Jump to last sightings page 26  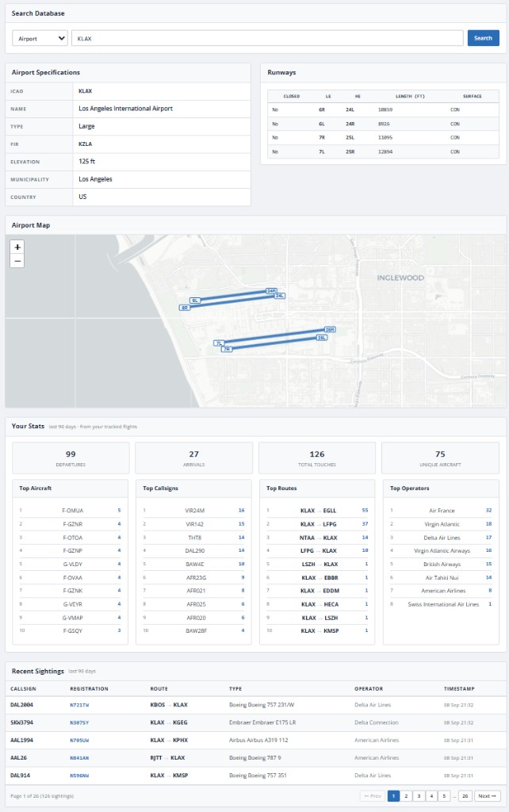(465, 796)
